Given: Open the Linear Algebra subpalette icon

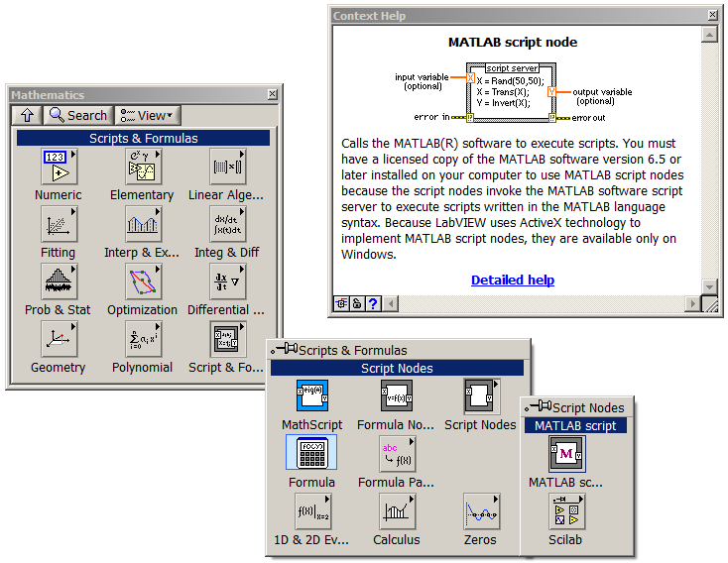Looking at the screenshot, I should click(x=227, y=167).
